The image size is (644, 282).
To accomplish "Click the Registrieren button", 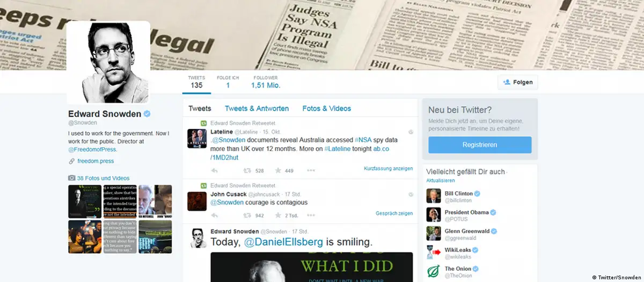I will click(x=480, y=145).
